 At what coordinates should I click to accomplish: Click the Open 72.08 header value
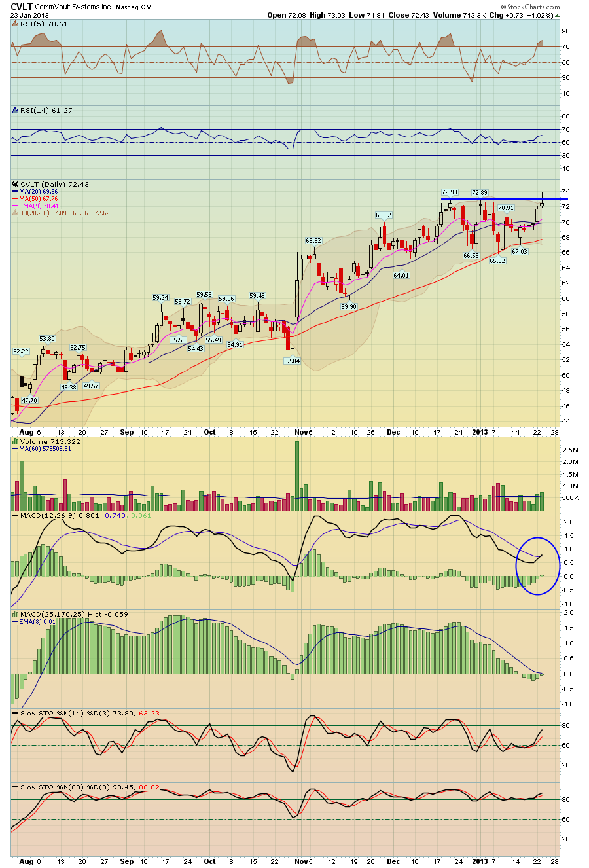coord(288,14)
